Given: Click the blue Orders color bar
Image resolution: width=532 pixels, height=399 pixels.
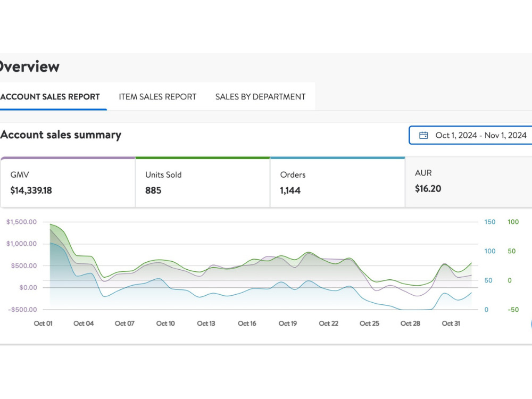Looking at the screenshot, I should (338, 158).
